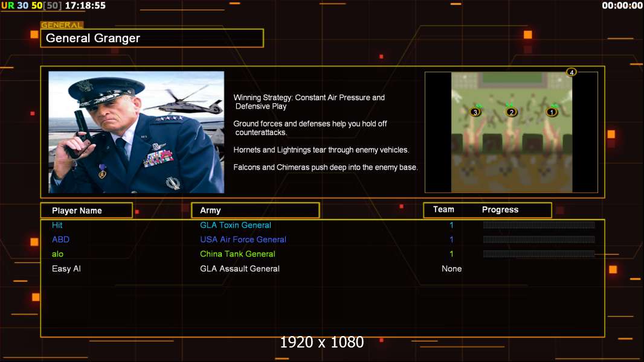This screenshot has width=644, height=362.
Task: Click the map preview thumbnail
Action: pyautogui.click(x=511, y=132)
